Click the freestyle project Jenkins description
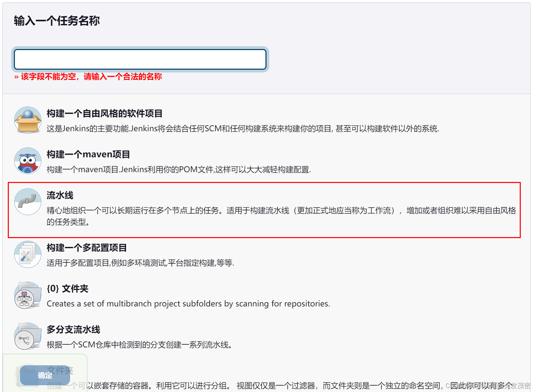 (243, 129)
